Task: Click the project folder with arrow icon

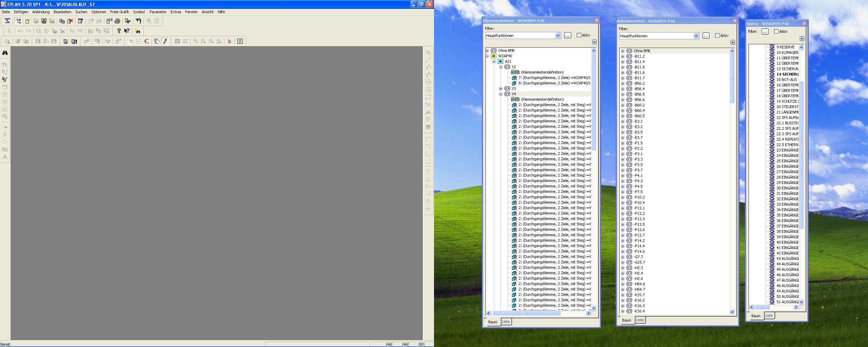Action: pos(44,21)
